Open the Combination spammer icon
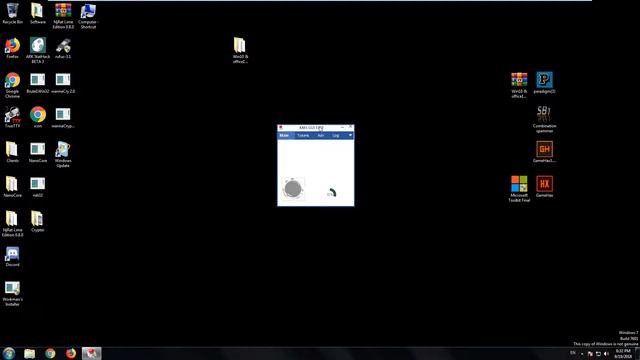The height and width of the screenshot is (360, 640). point(544,120)
